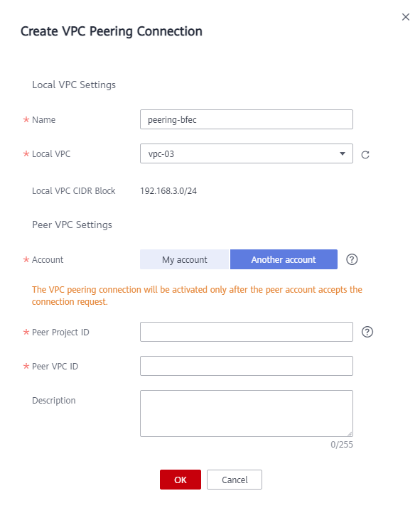
Task: Click into the Peer Project ID field
Action: coord(247,332)
